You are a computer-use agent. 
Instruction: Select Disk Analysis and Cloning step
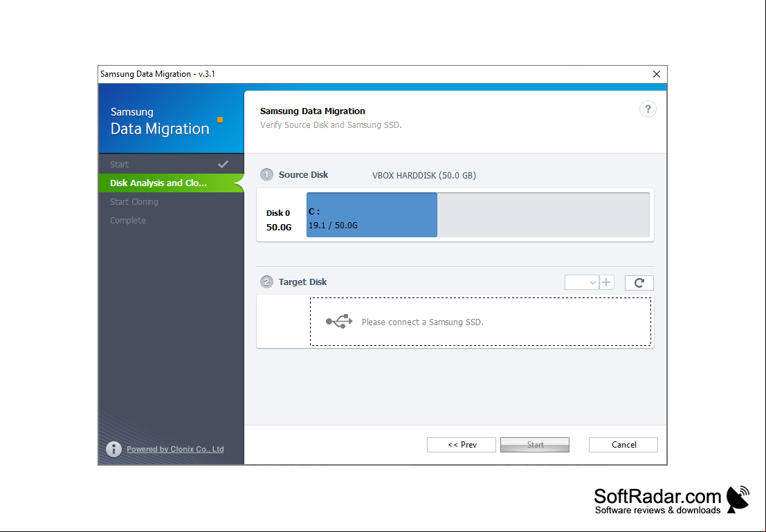tap(171, 183)
